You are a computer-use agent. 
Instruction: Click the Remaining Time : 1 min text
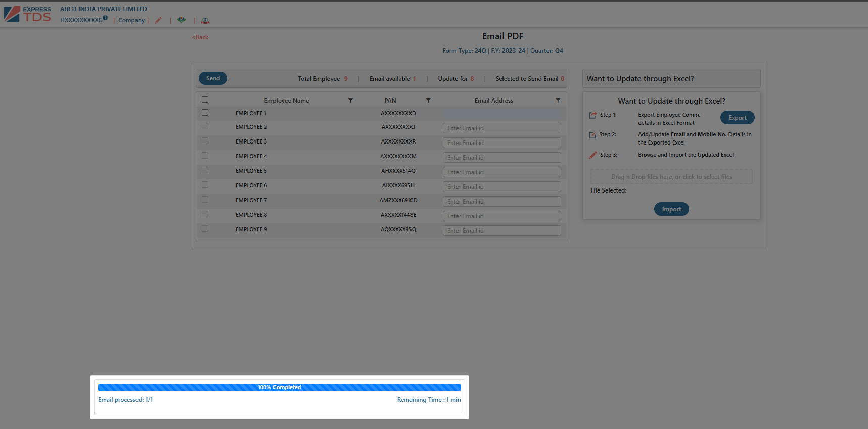coord(429,400)
